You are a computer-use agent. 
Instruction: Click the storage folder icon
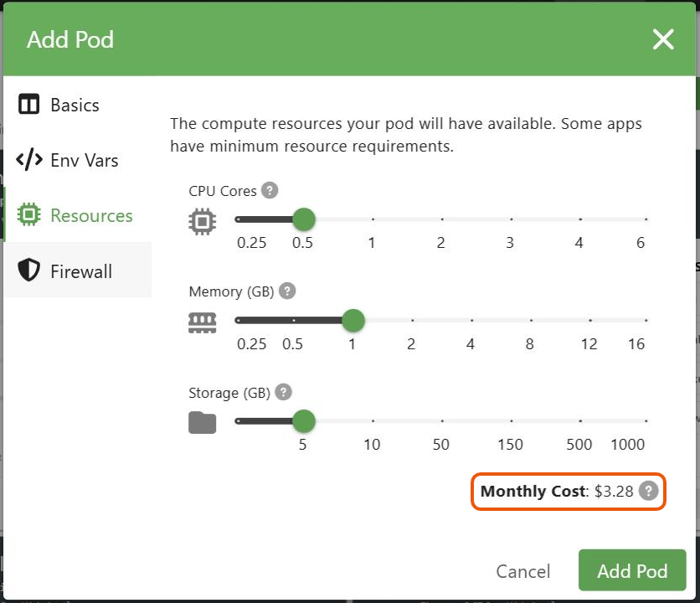[203, 423]
